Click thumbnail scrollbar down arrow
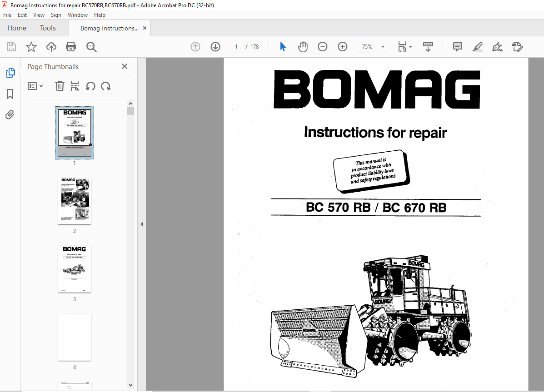 130,385
